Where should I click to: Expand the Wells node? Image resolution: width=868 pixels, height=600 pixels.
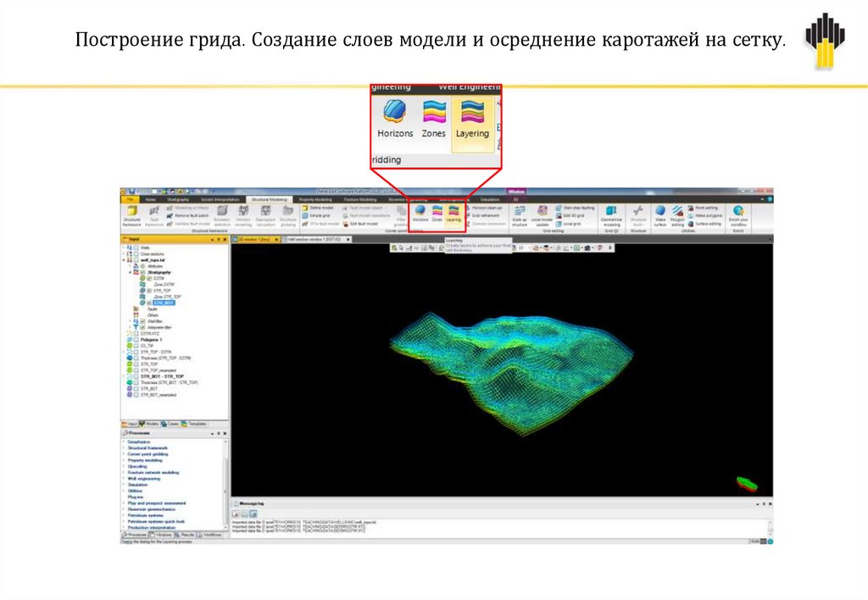pos(124,247)
